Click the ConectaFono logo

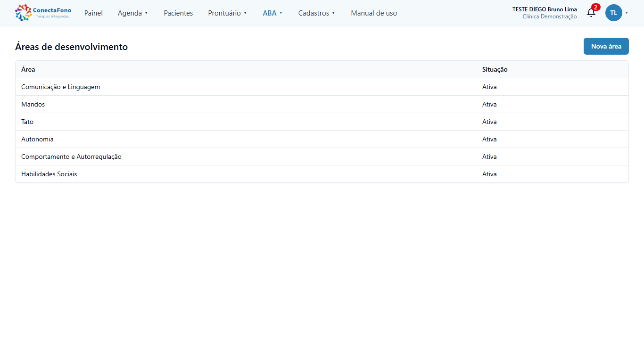(x=43, y=13)
